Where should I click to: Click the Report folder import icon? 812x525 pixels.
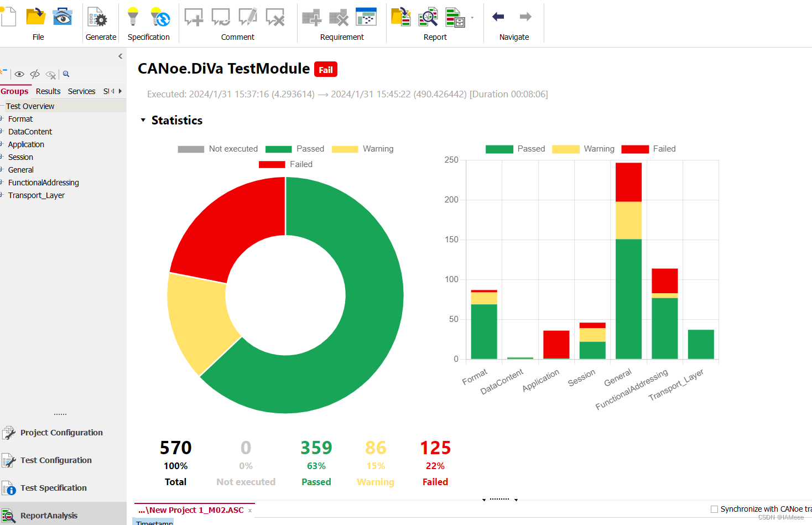[x=401, y=17]
